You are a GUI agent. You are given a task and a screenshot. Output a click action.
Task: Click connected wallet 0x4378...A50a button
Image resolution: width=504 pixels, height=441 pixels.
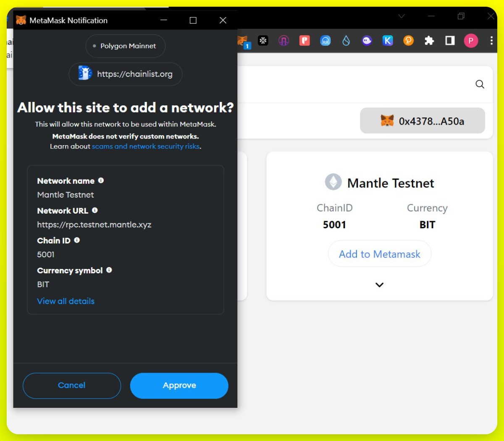[423, 121]
